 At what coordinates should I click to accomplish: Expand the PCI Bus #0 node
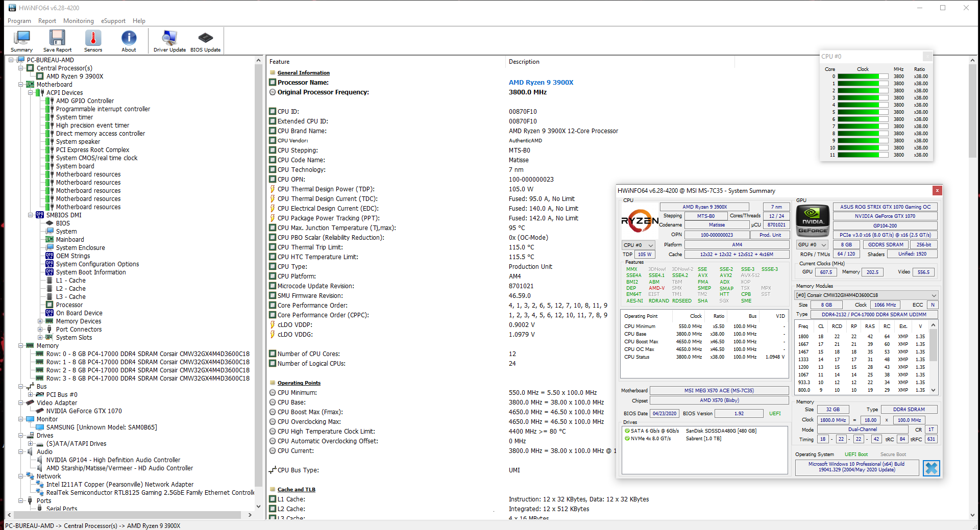tap(31, 395)
